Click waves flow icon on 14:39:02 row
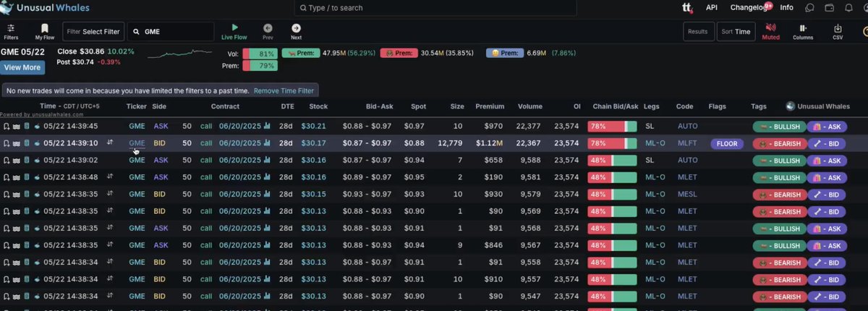This screenshot has height=311, width=868. [16, 161]
